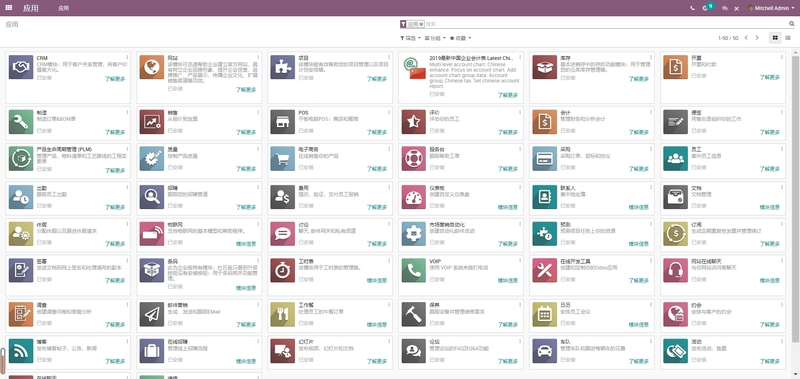Open the 应用 menu item in navbar
Screen dimensions: 800x379
[x=64, y=8]
